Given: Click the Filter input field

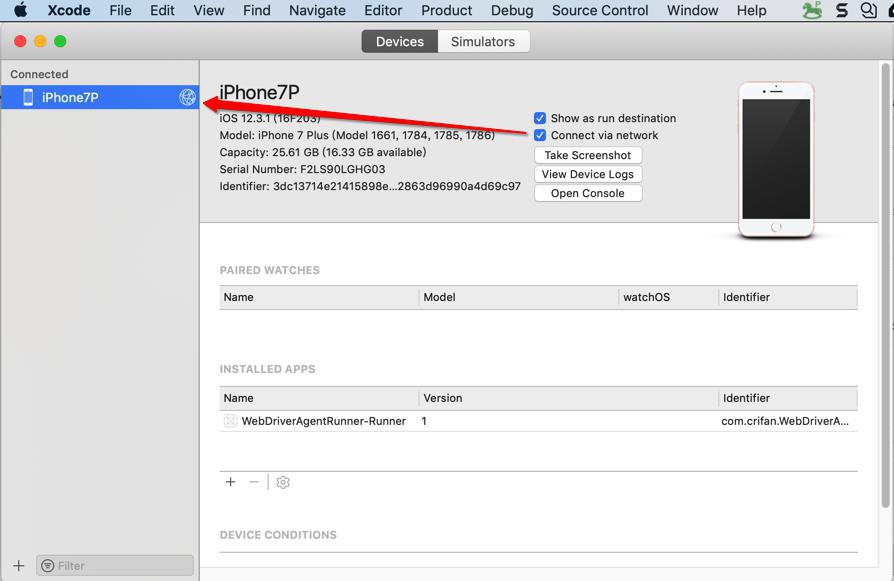Looking at the screenshot, I should 115,566.
